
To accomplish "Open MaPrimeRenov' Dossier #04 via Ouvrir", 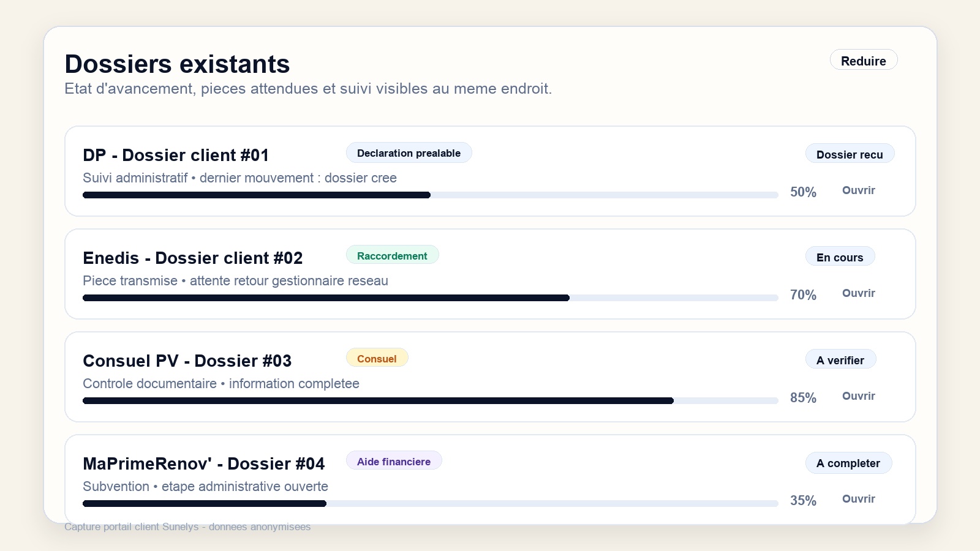I will coord(858,499).
